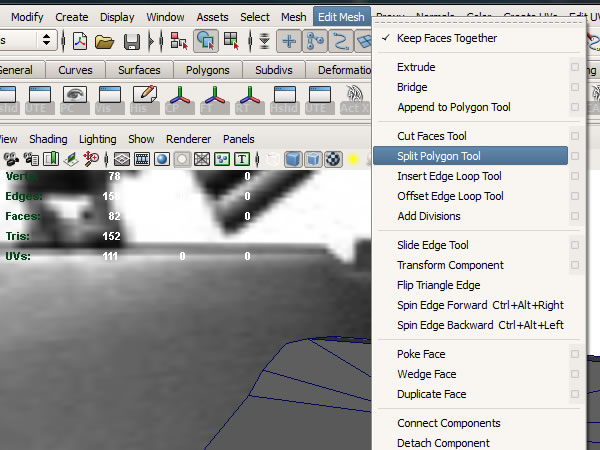Toggle viewport smooth shade all cube icon
Image resolution: width=600 pixels, height=450 pixels.
pyautogui.click(x=293, y=159)
